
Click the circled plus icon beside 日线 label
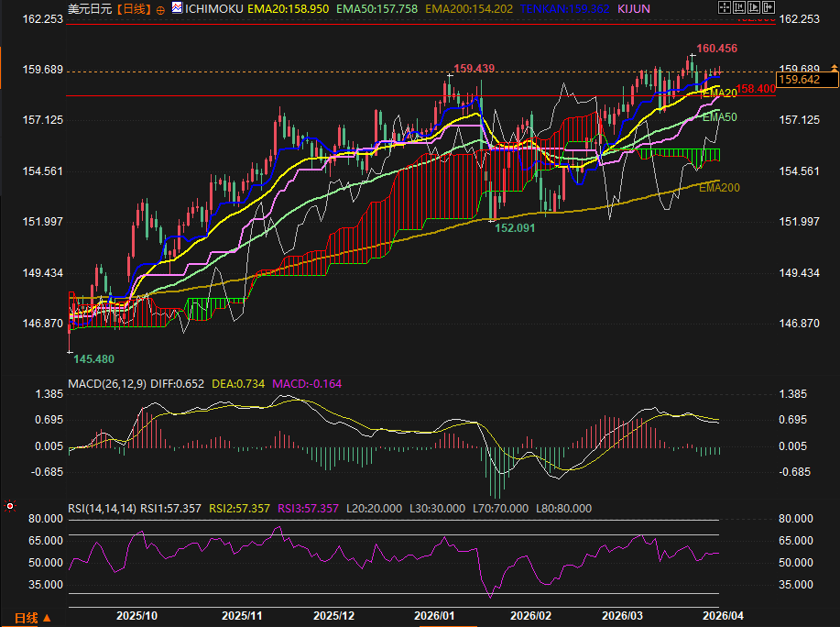pos(162,8)
